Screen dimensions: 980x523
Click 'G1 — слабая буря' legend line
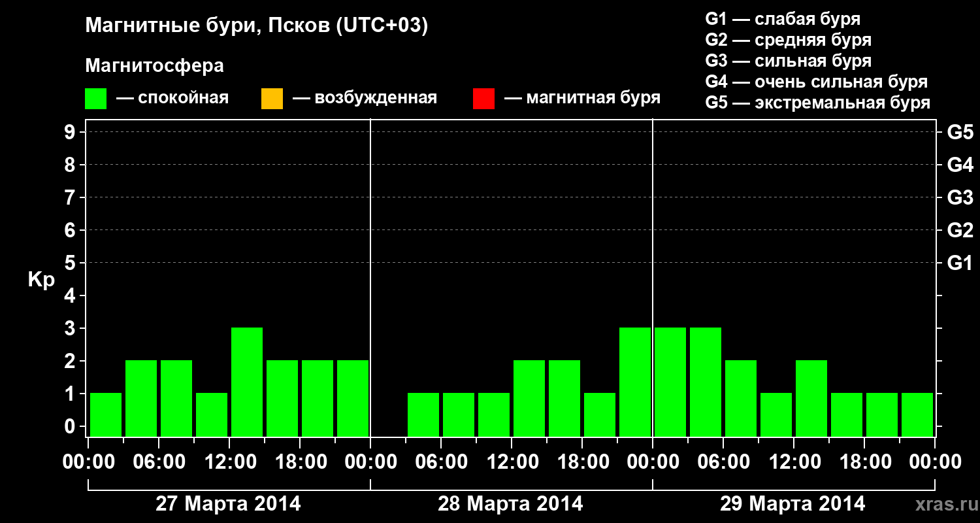[783, 18]
